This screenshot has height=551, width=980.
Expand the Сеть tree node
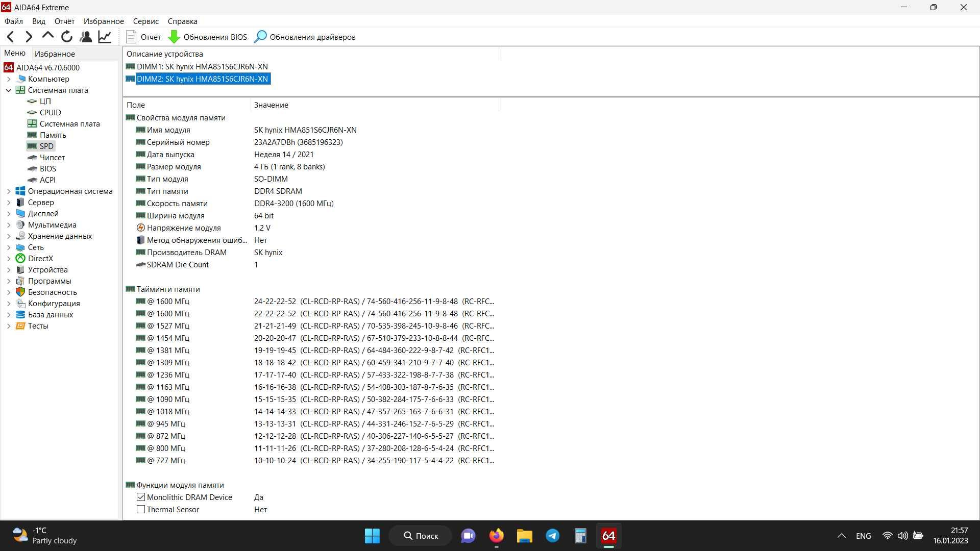pyautogui.click(x=9, y=247)
